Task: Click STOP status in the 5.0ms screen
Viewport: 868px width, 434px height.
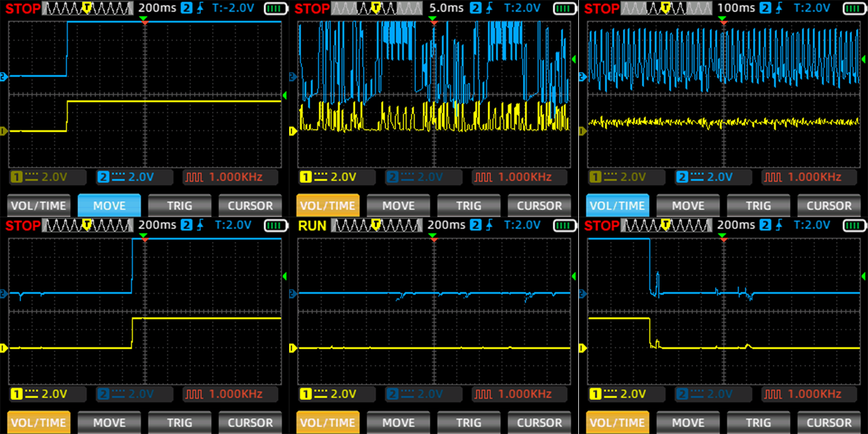Action: [312, 9]
